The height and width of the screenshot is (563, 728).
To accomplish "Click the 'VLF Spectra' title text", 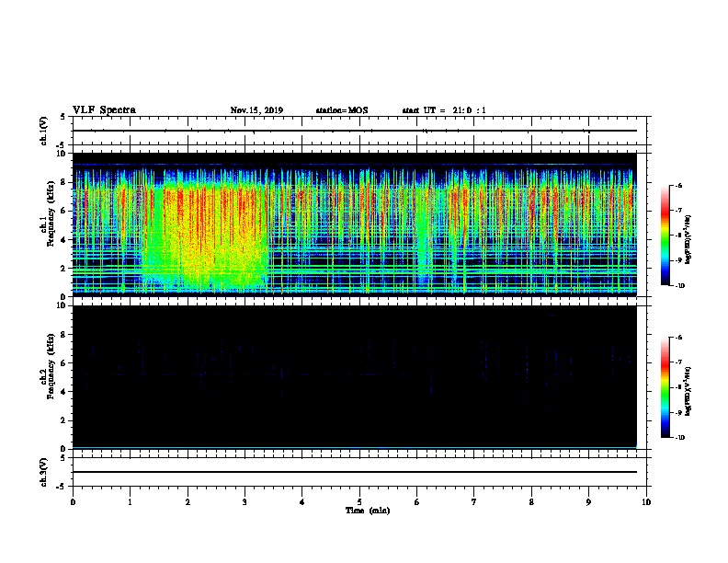I will coord(104,110).
